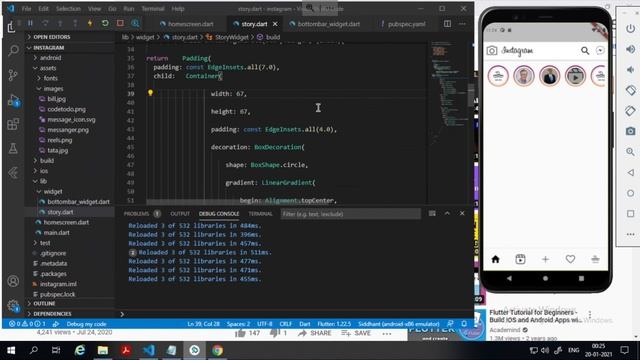640x360 pixels.
Task: Click emulator power button
Action: pos(630,29)
